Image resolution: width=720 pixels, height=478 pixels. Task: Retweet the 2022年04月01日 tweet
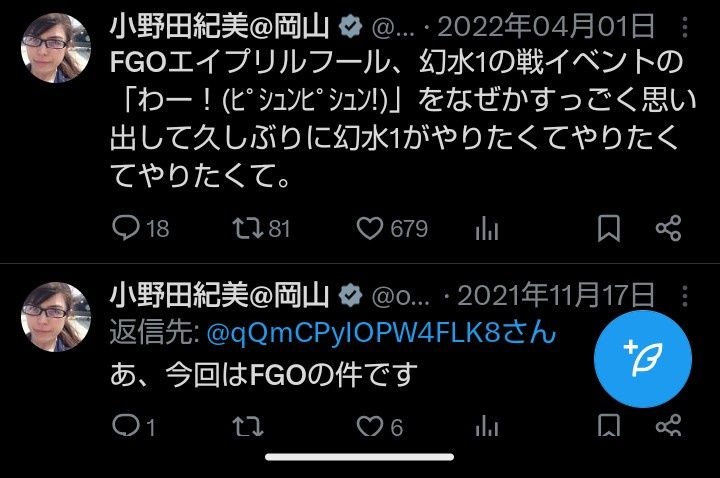tap(261, 228)
